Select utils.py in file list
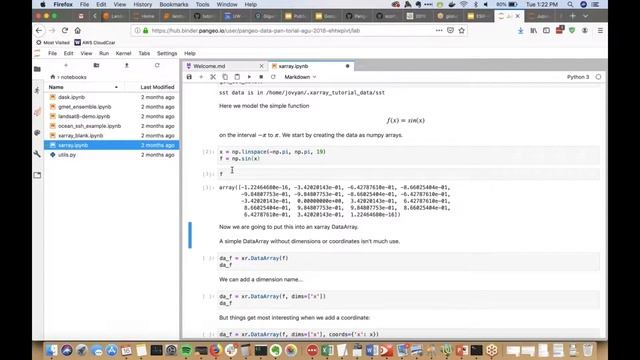This screenshot has height=360, width=640. point(111,155)
